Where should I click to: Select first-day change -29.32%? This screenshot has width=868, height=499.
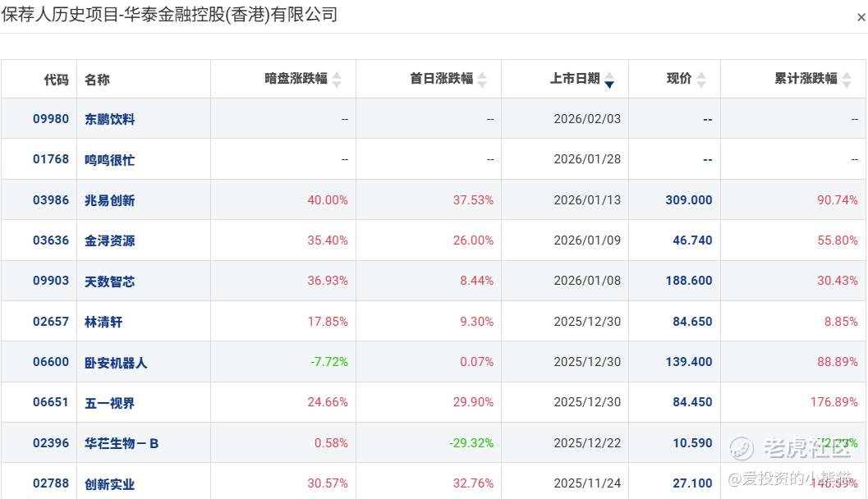point(471,443)
